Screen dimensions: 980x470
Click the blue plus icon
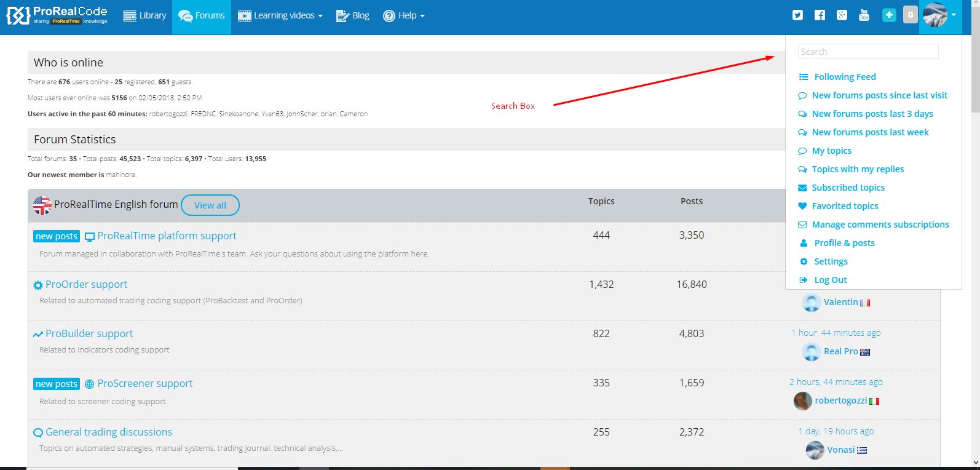click(x=889, y=15)
